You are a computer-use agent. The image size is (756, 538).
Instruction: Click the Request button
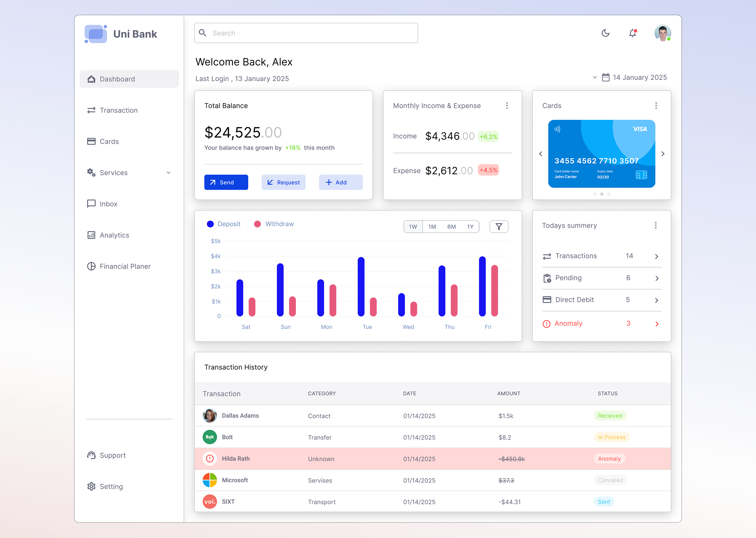(x=283, y=182)
